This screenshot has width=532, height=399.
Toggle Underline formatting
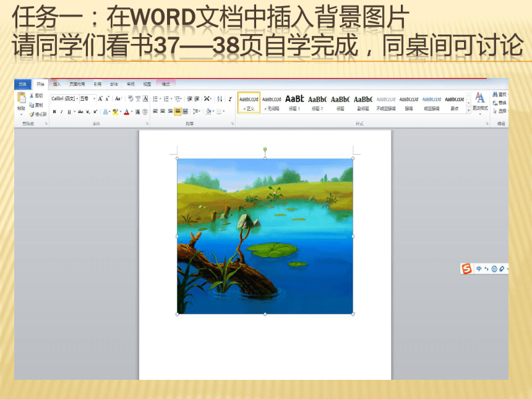tap(69, 111)
